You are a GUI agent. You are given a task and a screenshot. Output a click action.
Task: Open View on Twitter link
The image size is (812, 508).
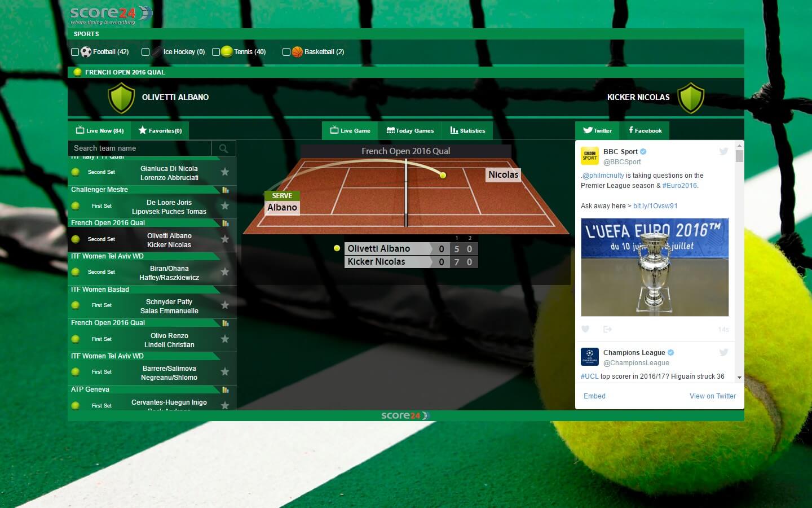pos(712,396)
